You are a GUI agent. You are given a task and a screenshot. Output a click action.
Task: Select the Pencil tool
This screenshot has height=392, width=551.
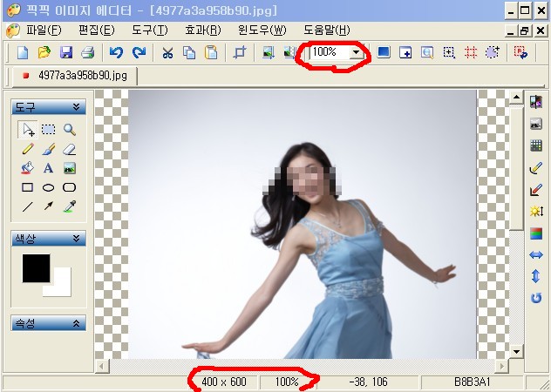click(x=28, y=149)
